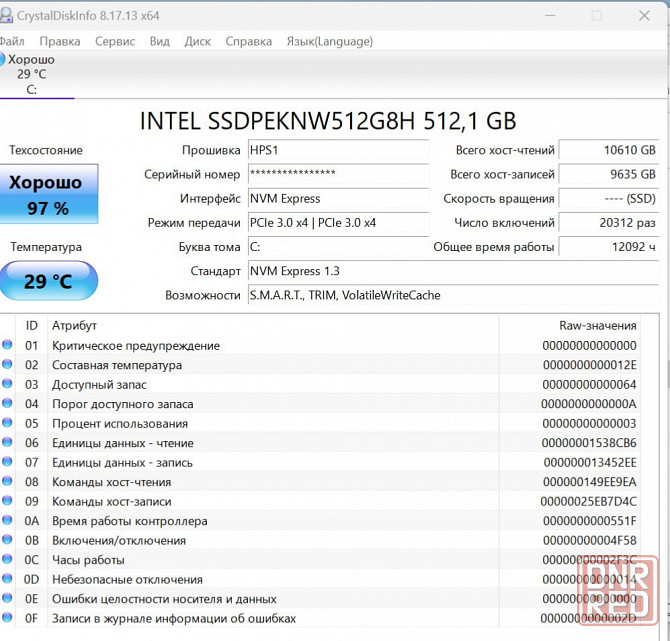The width and height of the screenshot is (670, 641).
Task: Click the status orb beside Доступный запас
Action: [8, 384]
